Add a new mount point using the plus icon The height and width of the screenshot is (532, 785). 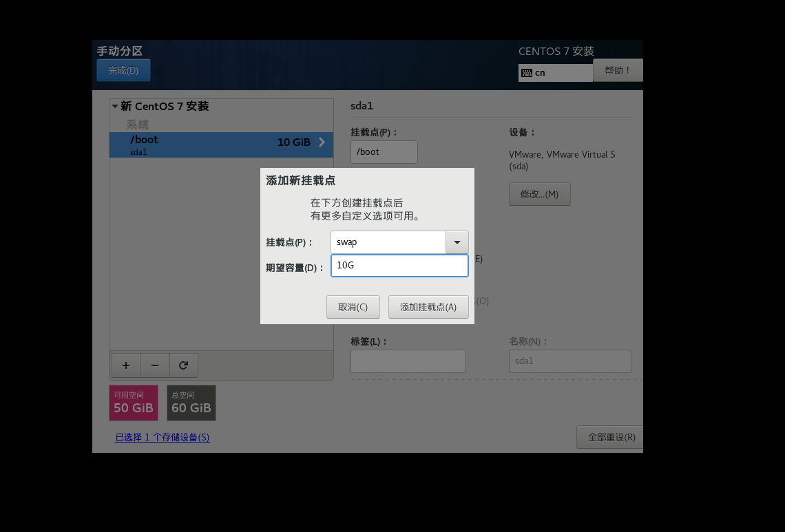click(x=125, y=365)
